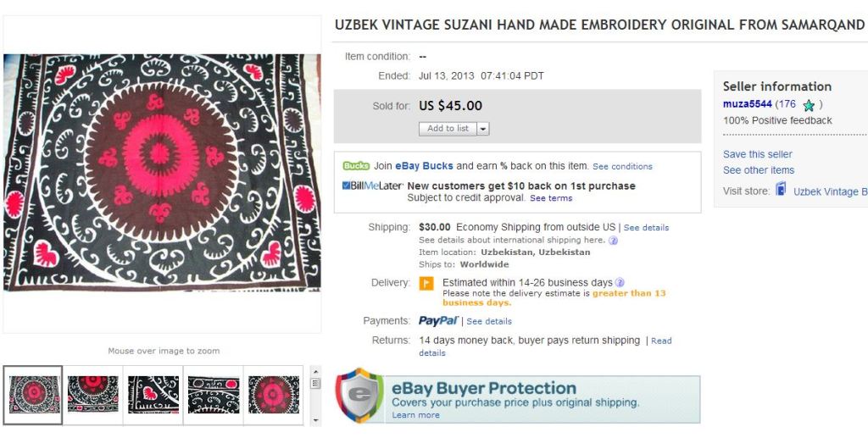868x438 pixels.
Task: Select the second suzani thumbnail
Action: pos(93,394)
